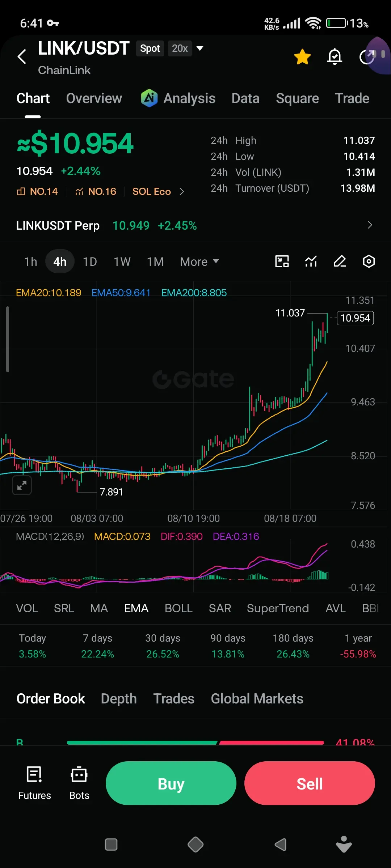Tap the back arrow icon
The height and width of the screenshot is (868, 391).
(x=22, y=56)
